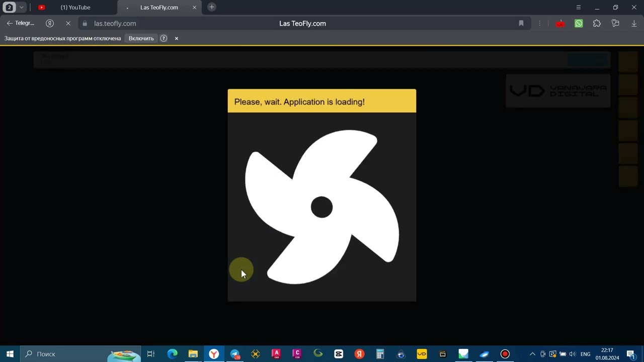Stop loading the page
The width and height of the screenshot is (644, 362).
68,23
